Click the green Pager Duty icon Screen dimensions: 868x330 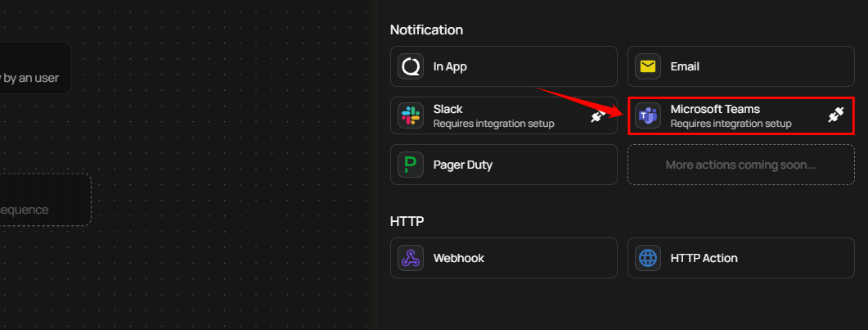(411, 165)
